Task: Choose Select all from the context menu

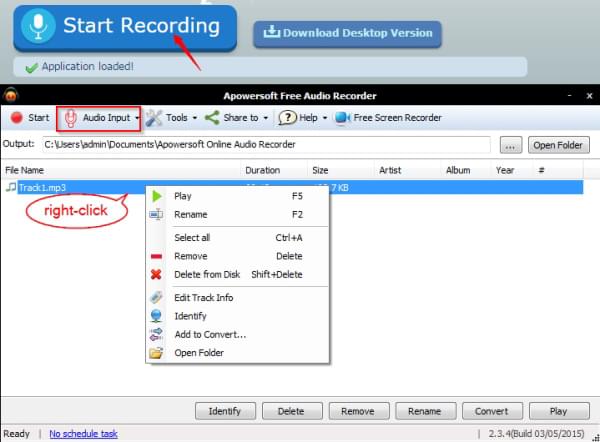Action: pyautogui.click(x=237, y=238)
